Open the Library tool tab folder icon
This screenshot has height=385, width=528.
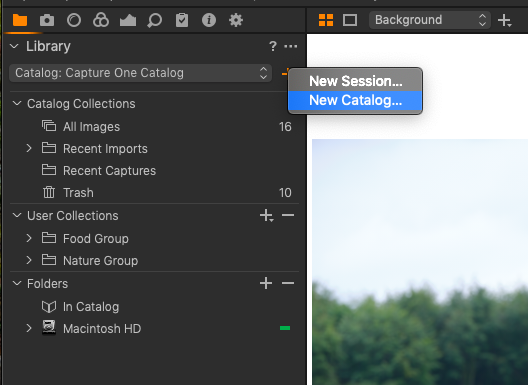coord(20,20)
